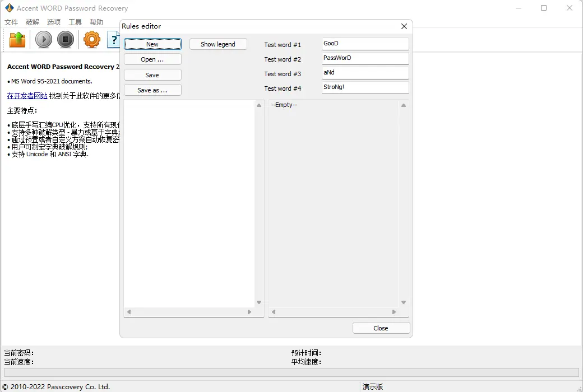Click the Test word #3 label
The width and height of the screenshot is (583, 392).
click(x=283, y=74)
